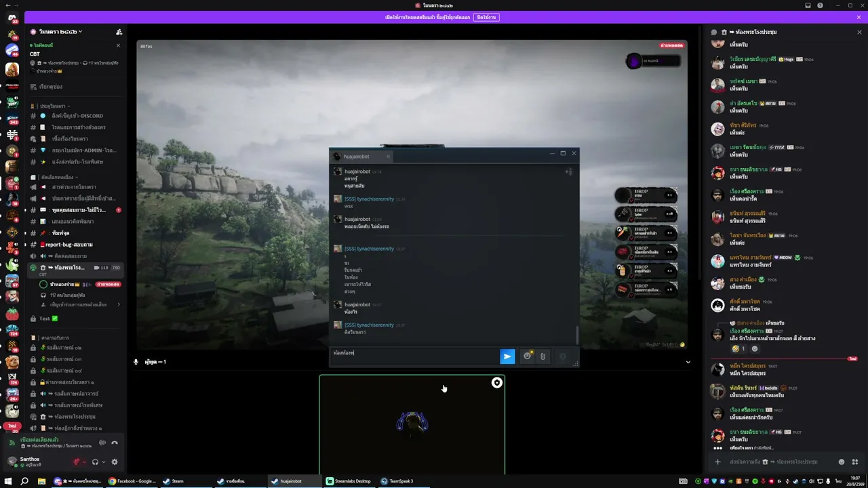Open Windows search from the taskbar
Screen dimensions: 868x488
click(24, 481)
